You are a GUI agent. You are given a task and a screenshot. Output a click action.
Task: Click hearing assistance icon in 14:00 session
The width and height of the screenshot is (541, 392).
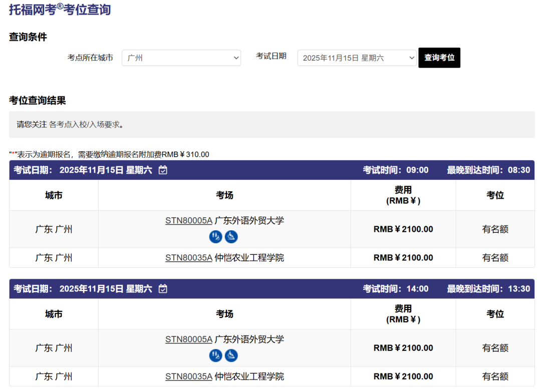pos(216,355)
